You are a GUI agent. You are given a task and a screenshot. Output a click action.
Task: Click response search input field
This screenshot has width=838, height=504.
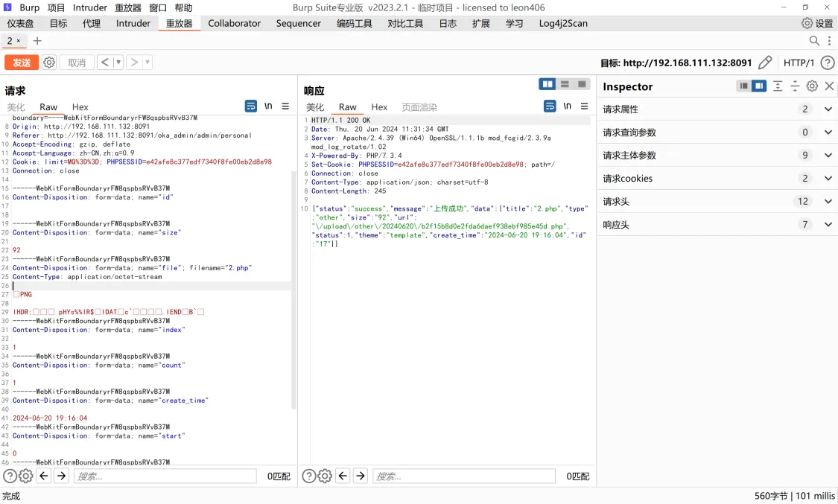464,476
